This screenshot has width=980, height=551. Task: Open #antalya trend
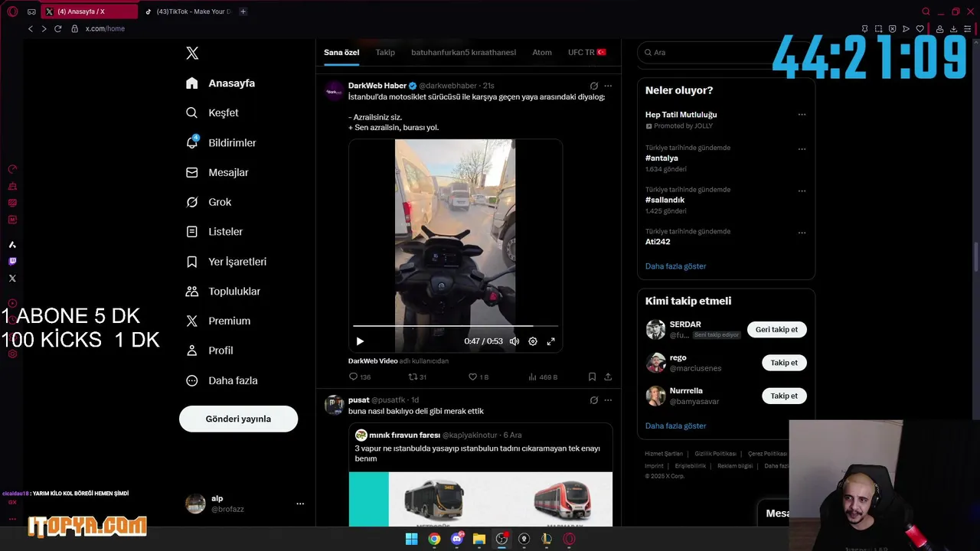pos(661,158)
